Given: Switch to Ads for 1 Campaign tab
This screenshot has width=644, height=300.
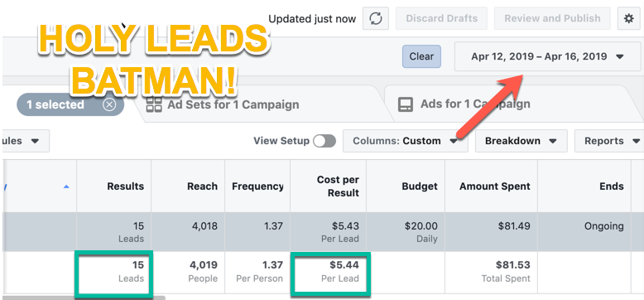Looking at the screenshot, I should 475,104.
